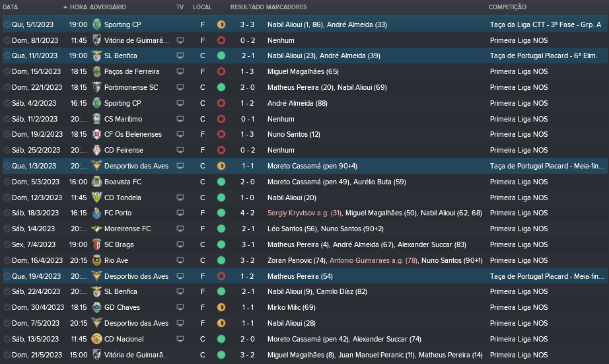Sort fixtures by the COMPETIÇÃO column header
The image size is (609, 364).
pyautogui.click(x=507, y=7)
